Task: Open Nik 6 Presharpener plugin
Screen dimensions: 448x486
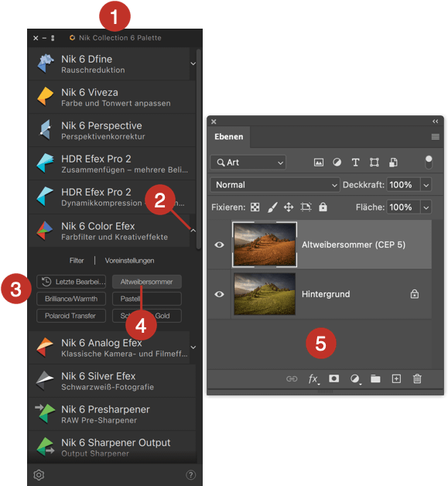Action: coord(112,414)
